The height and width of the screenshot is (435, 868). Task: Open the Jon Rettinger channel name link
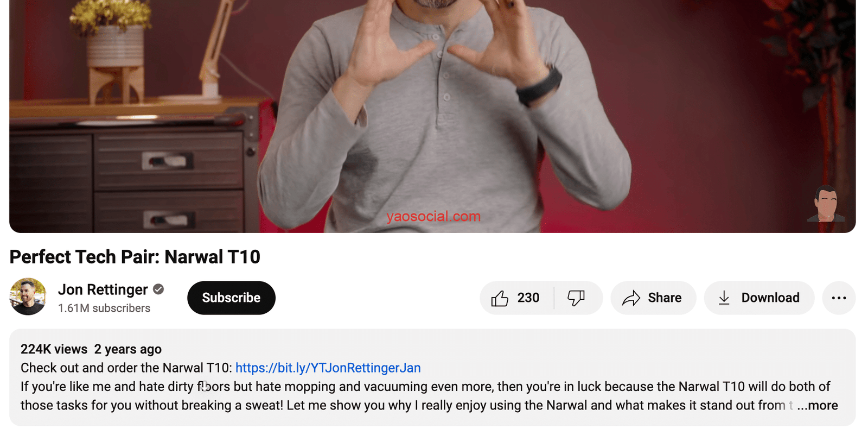click(103, 290)
